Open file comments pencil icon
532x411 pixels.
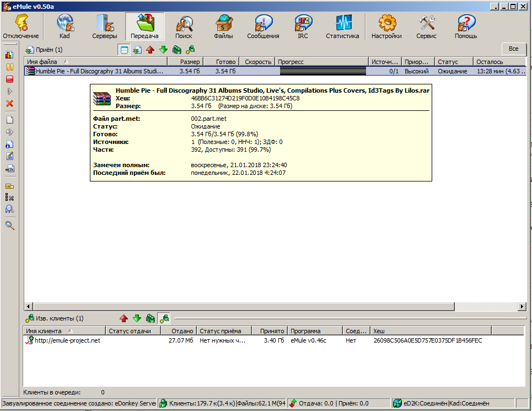coord(9,157)
